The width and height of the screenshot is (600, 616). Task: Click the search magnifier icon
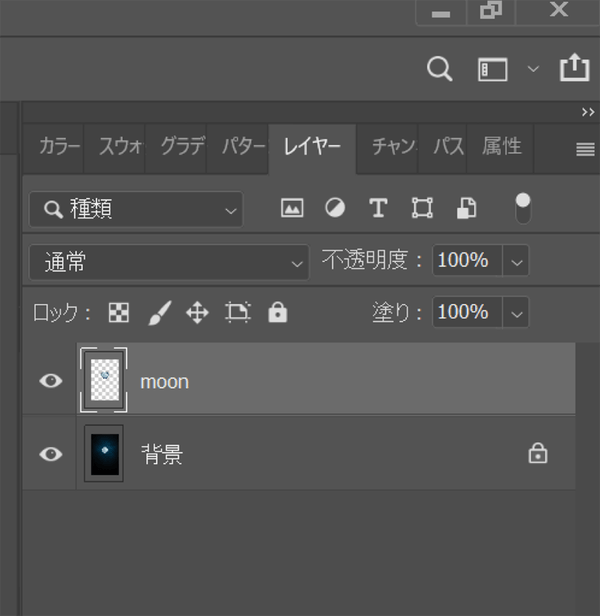tap(439, 68)
